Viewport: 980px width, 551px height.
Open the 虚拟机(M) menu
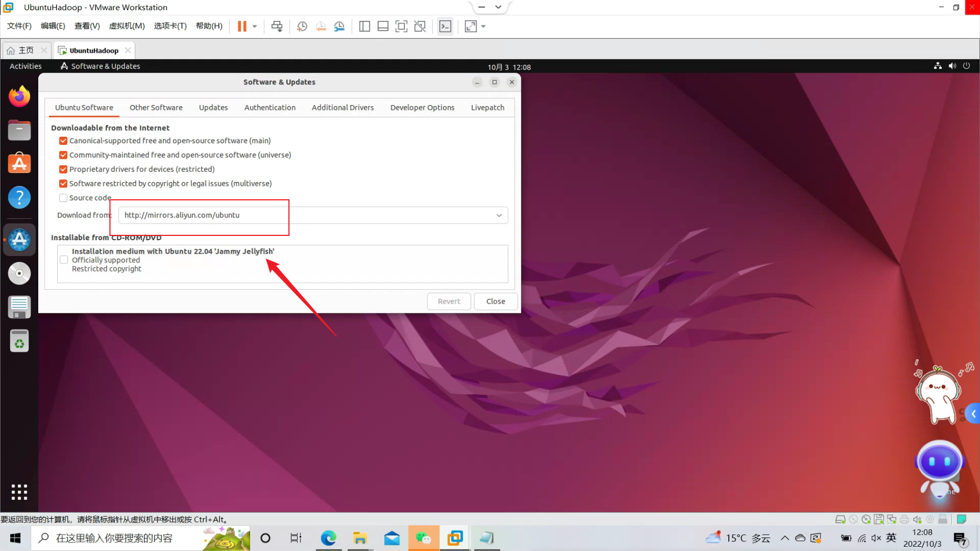[127, 26]
